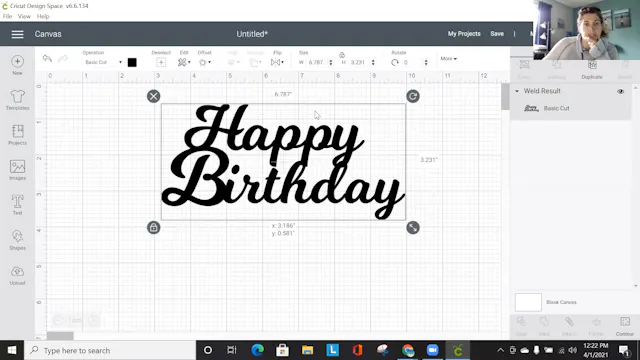Viewport: 640px width, 360px height.
Task: Select the Blank Canvas white swatch
Action: (x=528, y=302)
